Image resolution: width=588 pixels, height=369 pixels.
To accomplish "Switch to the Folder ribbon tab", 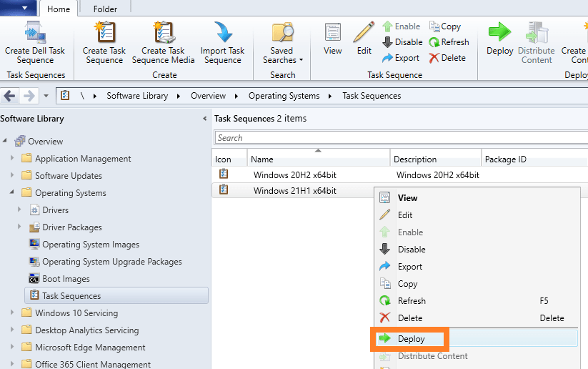I will [105, 9].
